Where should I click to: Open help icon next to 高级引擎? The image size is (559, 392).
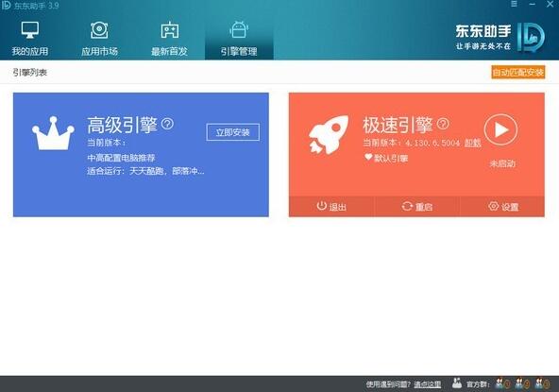pos(167,124)
